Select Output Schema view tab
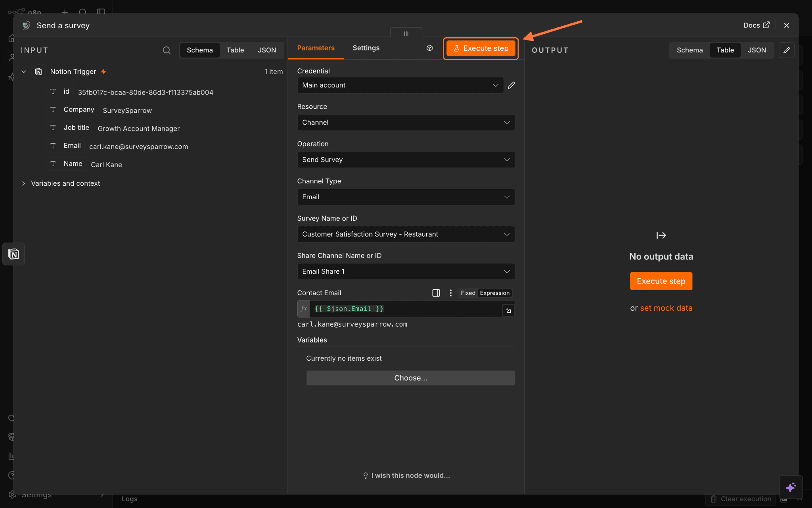This screenshot has width=812, height=508. [x=689, y=50]
